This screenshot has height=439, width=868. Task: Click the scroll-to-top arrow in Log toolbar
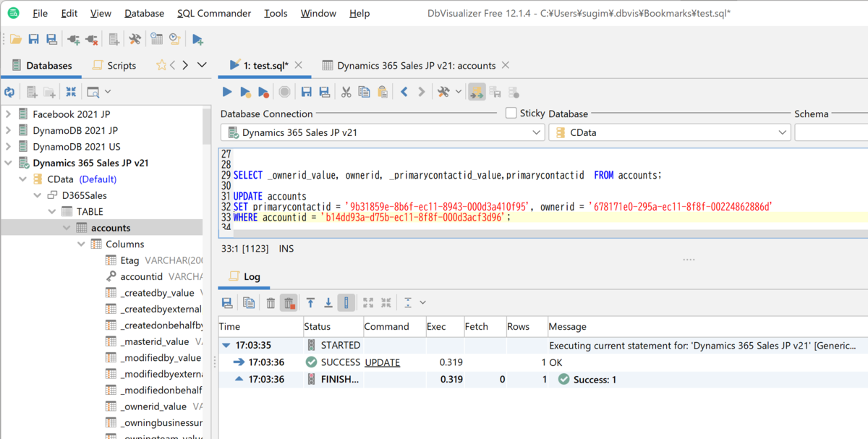click(310, 303)
